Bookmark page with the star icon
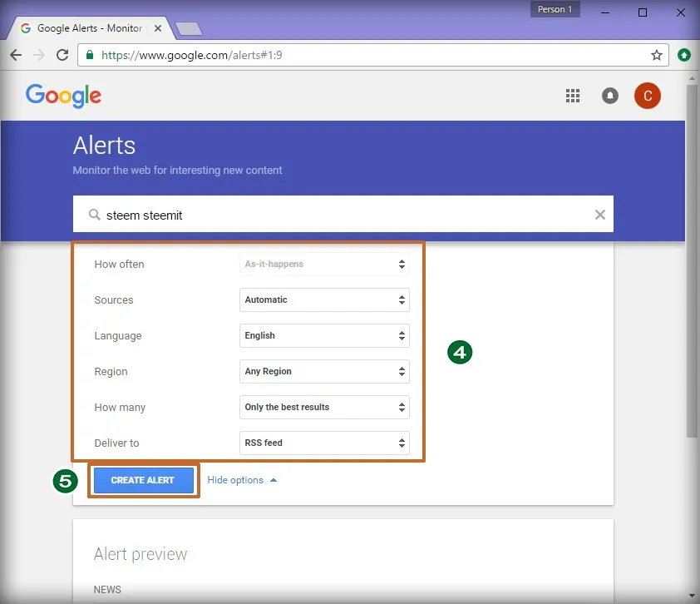This screenshot has height=604, width=700. click(x=656, y=55)
